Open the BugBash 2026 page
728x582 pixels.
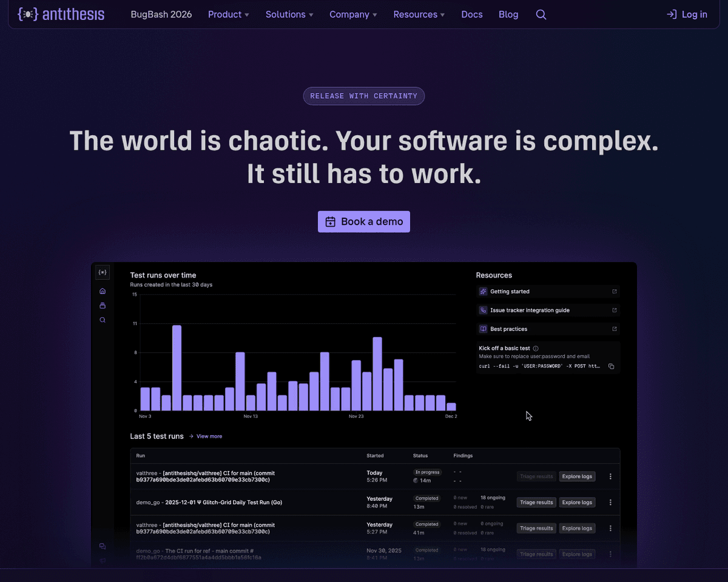[161, 15]
